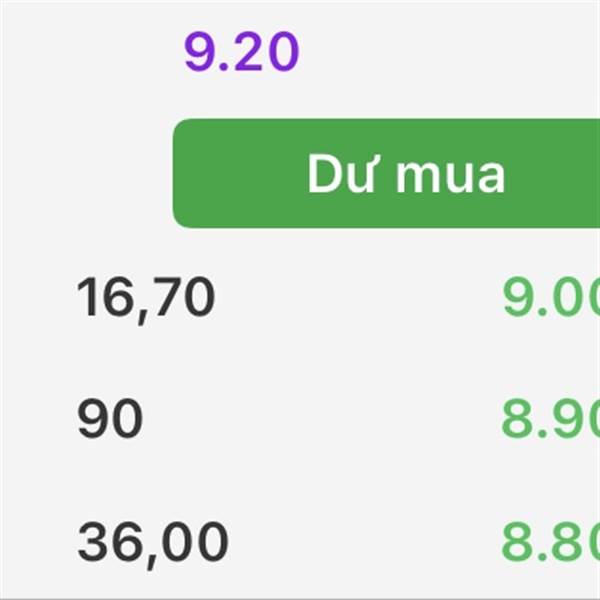Viewport: 600px width, 600px height.
Task: Choose the 8.90 bid price
Action: click(x=551, y=418)
